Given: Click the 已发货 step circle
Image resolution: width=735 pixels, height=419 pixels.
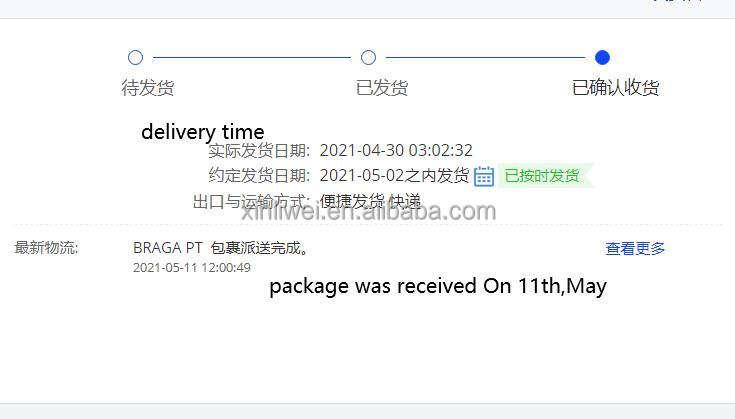Looking at the screenshot, I should point(368,58).
